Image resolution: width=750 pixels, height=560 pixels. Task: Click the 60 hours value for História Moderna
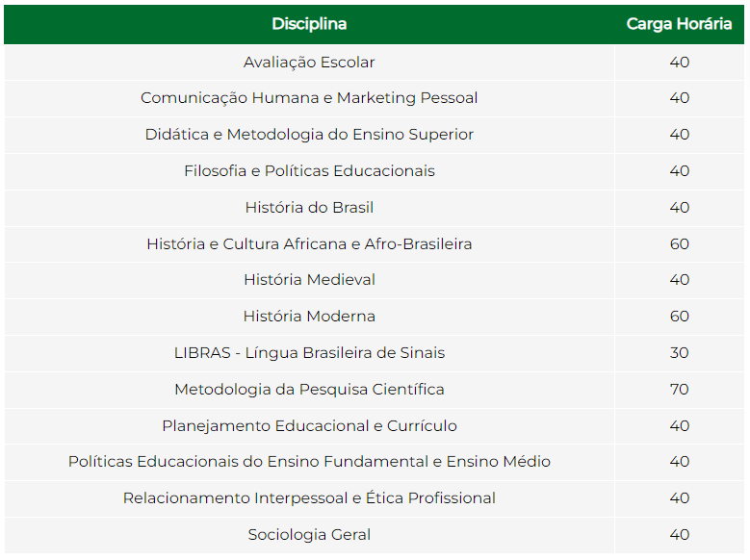tap(679, 317)
